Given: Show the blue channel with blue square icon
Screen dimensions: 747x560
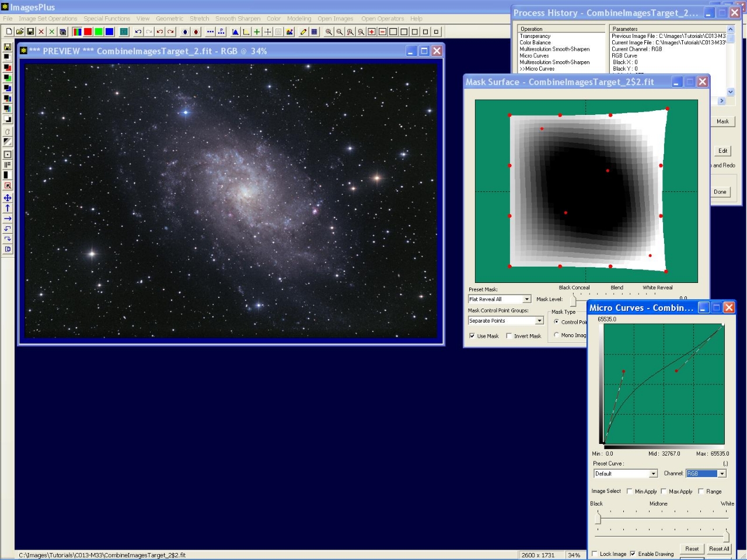Looking at the screenshot, I should click(109, 32).
